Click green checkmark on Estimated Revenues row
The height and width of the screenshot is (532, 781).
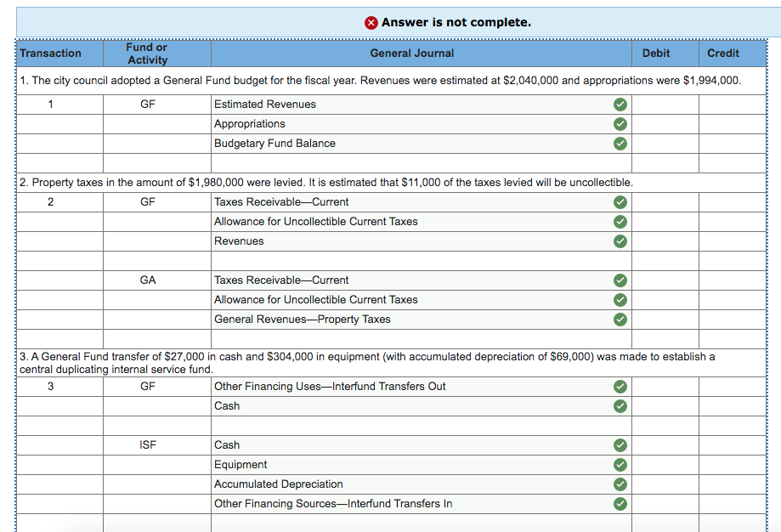coord(620,105)
